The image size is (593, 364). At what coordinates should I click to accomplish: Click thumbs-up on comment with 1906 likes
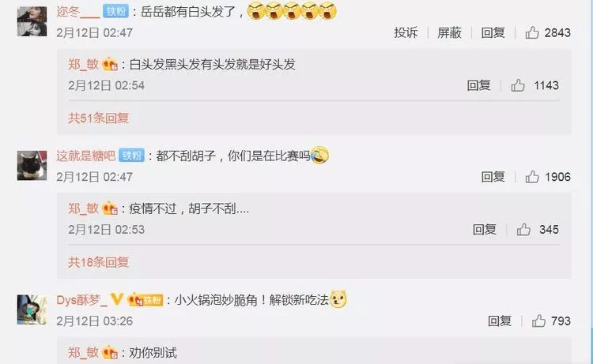pos(532,177)
